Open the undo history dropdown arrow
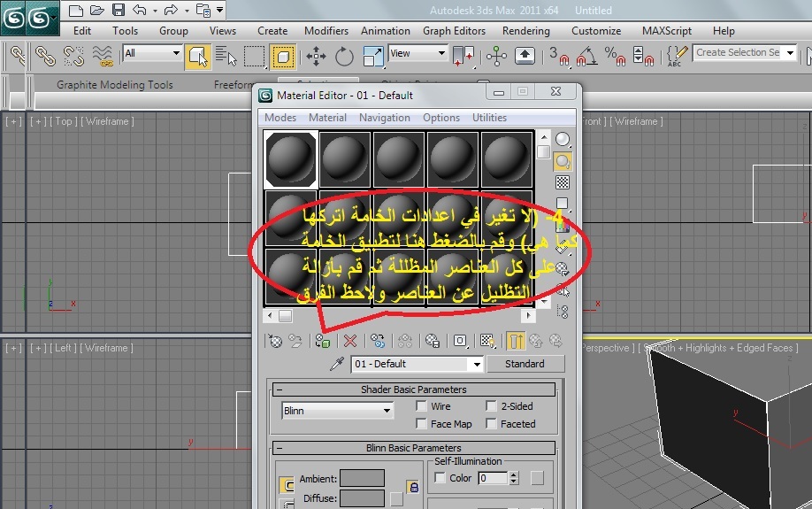 155,11
